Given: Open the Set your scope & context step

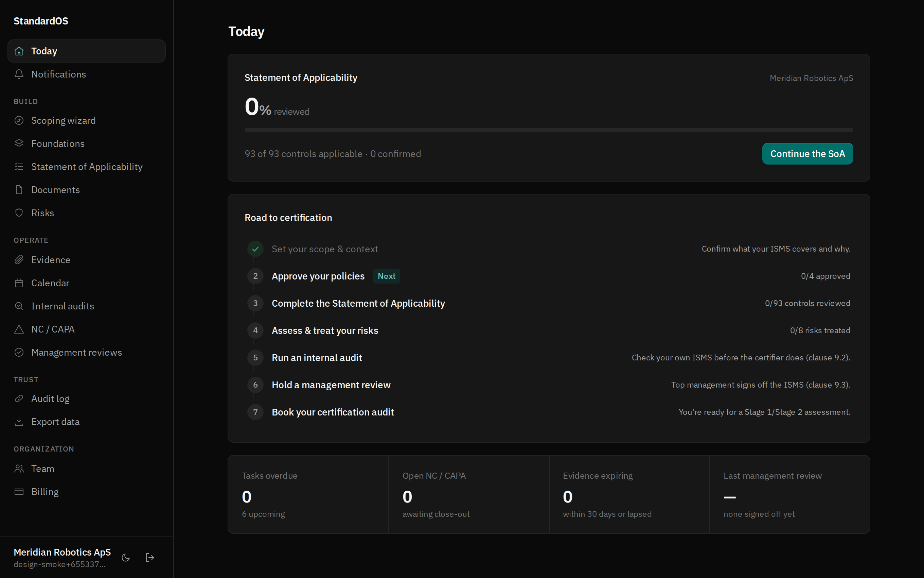Looking at the screenshot, I should [549, 249].
